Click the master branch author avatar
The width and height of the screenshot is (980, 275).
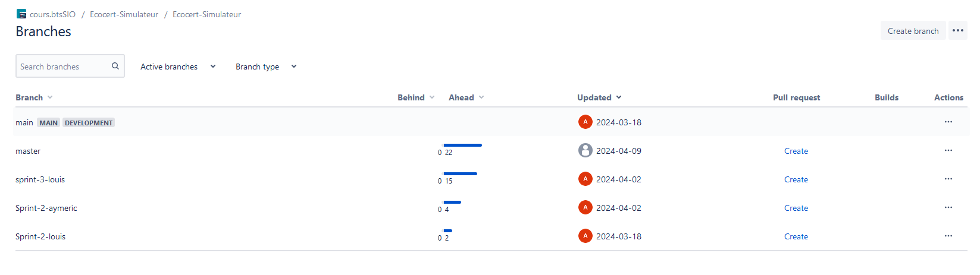pyautogui.click(x=586, y=150)
